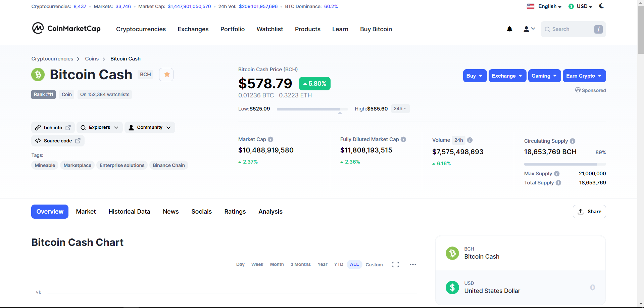Switch to the Ratings tab
The width and height of the screenshot is (644, 308).
[235, 212]
